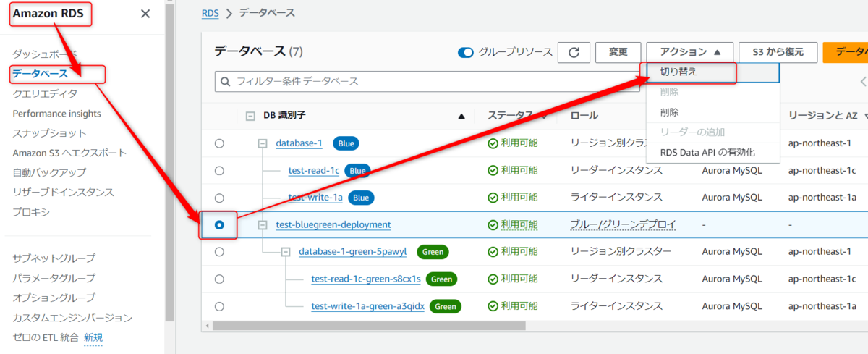The width and height of the screenshot is (868, 354).
Task: Open Performance insights in the sidebar
Action: (56, 114)
